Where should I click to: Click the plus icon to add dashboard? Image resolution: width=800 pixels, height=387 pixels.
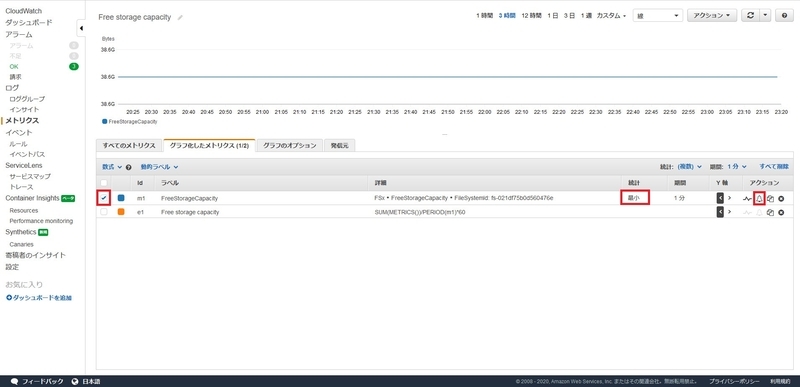point(9,298)
